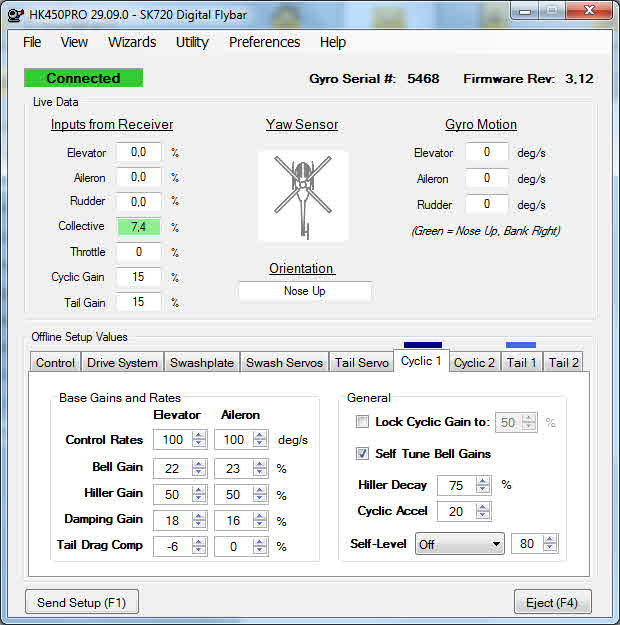Screen dimensions: 620x625
Task: Click the Gyro Serial number 5468
Action: pyautogui.click(x=423, y=79)
